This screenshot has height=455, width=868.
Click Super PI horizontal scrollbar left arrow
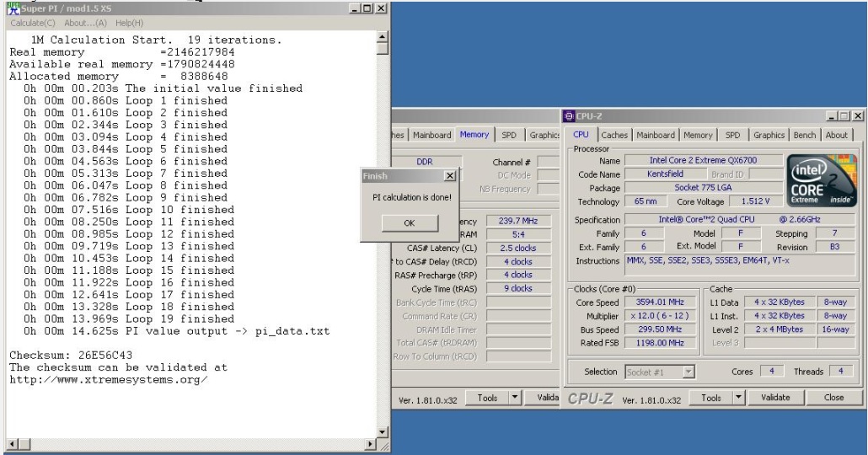12,443
